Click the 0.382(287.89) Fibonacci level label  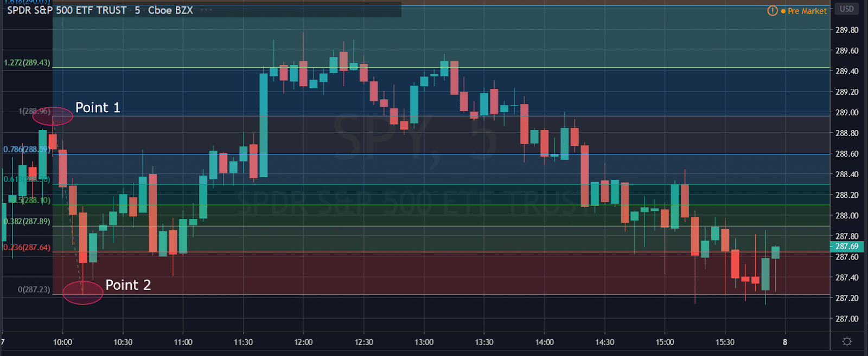[27, 222]
